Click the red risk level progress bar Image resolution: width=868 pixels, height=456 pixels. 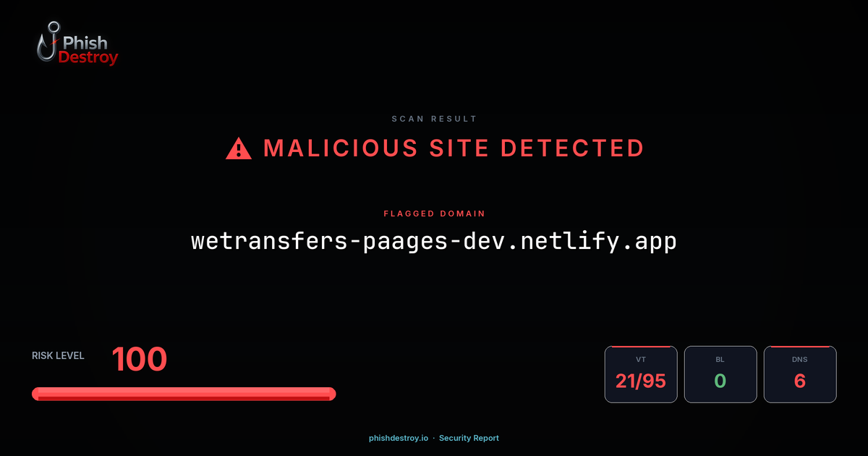click(x=184, y=394)
